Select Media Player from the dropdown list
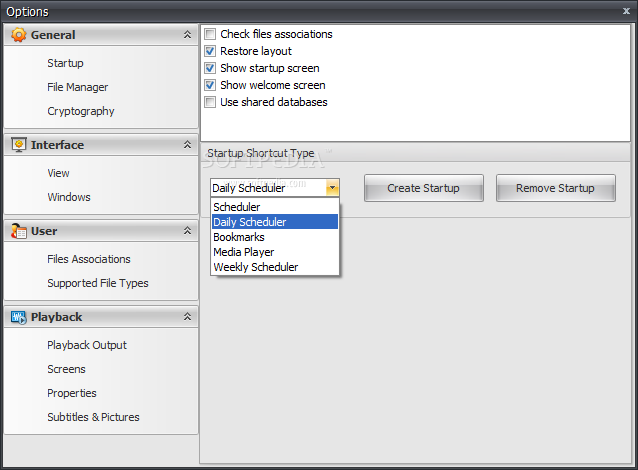Screen dimensions: 638x470 click(x=275, y=252)
